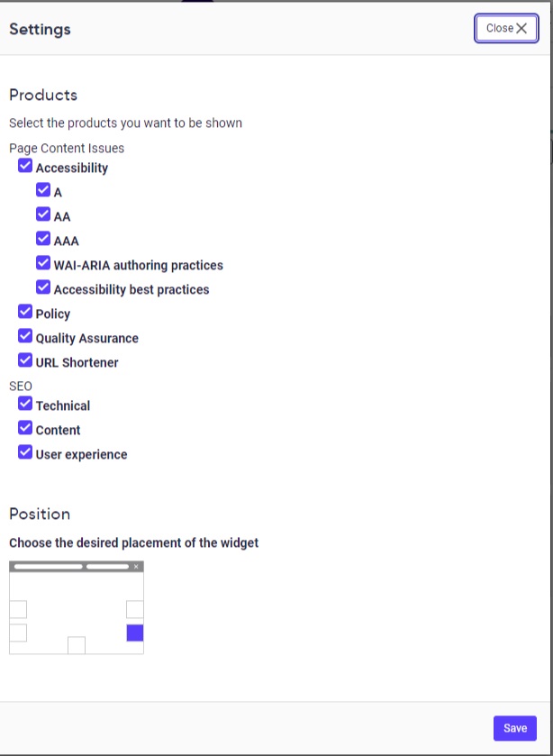
Task: Uncheck the AAA option
Action: (x=43, y=238)
